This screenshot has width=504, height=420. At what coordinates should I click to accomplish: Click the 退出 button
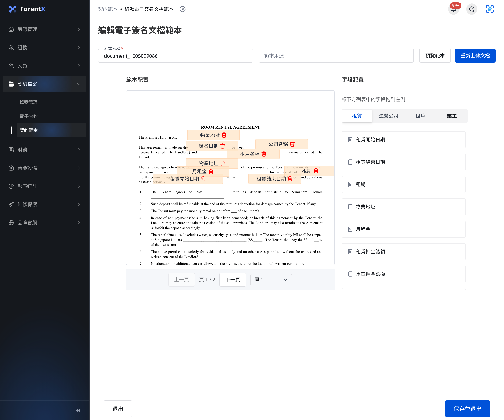point(118,409)
